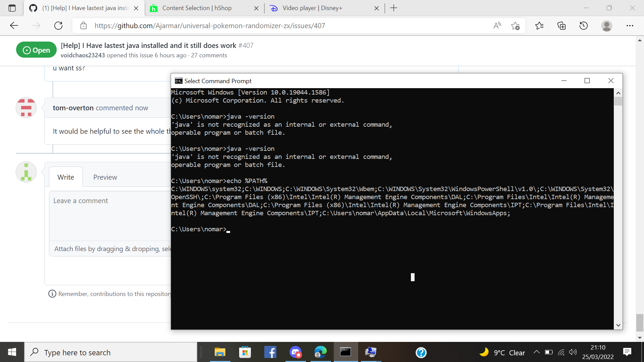Toggle the vertical tabs panel

coord(12,8)
